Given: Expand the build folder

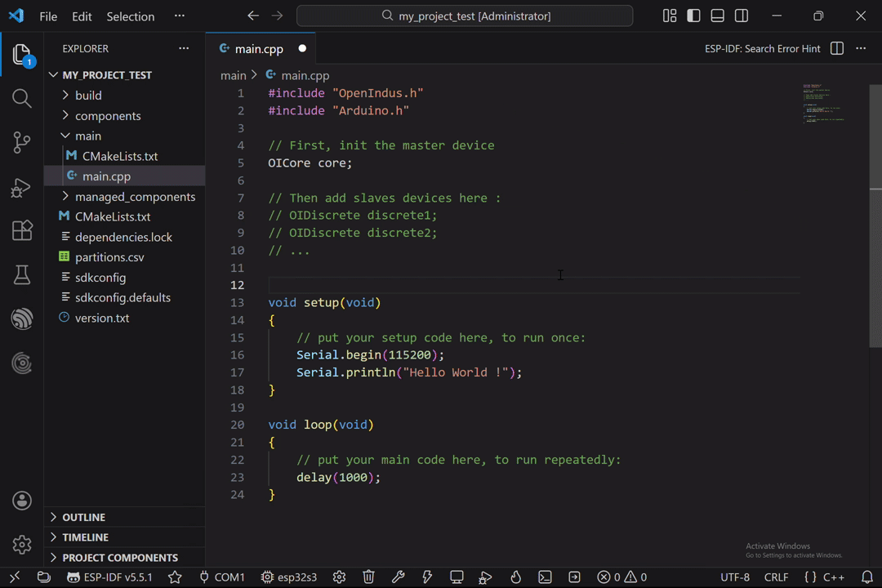Looking at the screenshot, I should click(x=88, y=96).
